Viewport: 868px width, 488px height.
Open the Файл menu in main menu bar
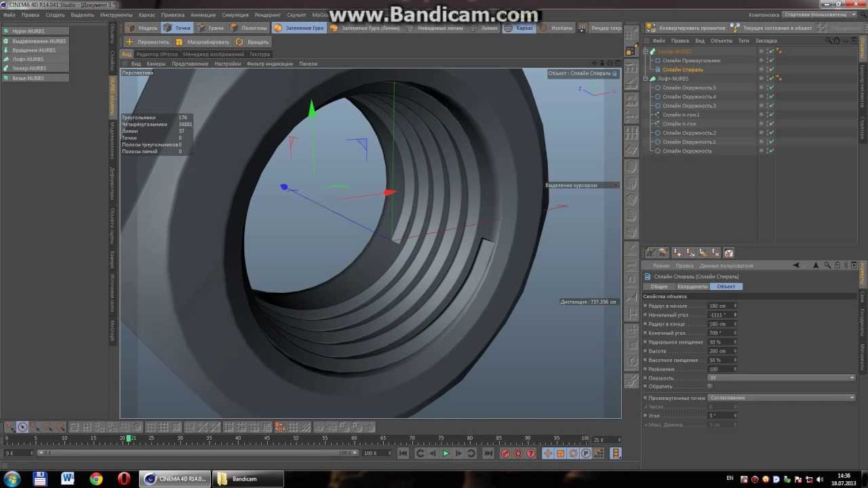point(9,14)
